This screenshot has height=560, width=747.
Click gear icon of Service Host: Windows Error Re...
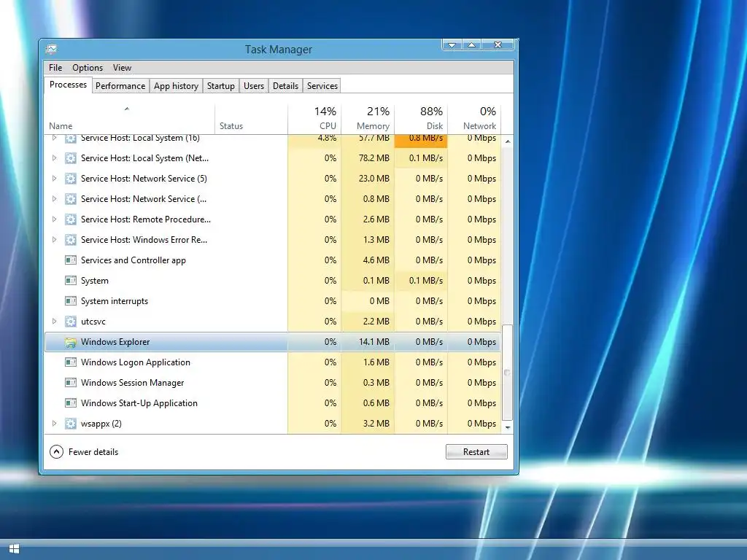[x=71, y=240]
